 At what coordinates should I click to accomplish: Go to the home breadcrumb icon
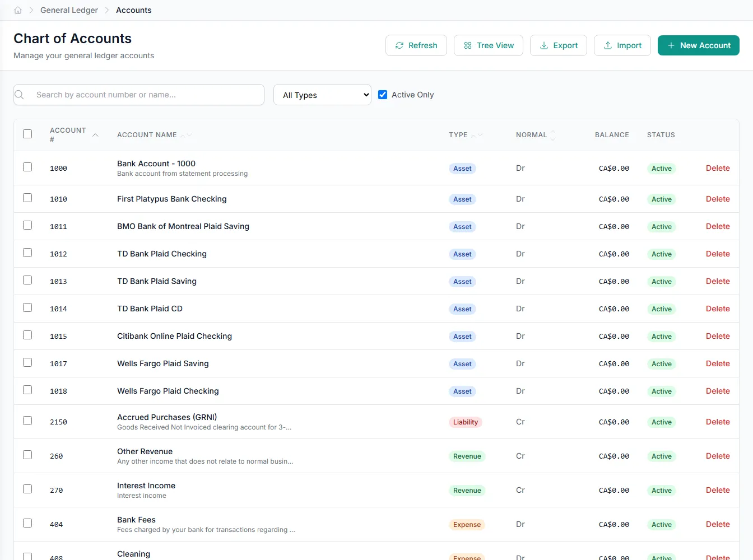click(x=18, y=10)
